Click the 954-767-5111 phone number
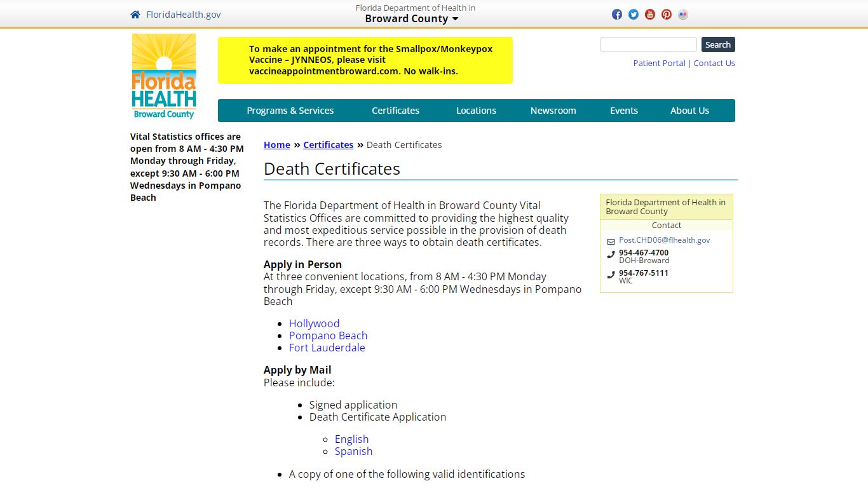Screen dimensions: 868x488 [644, 273]
